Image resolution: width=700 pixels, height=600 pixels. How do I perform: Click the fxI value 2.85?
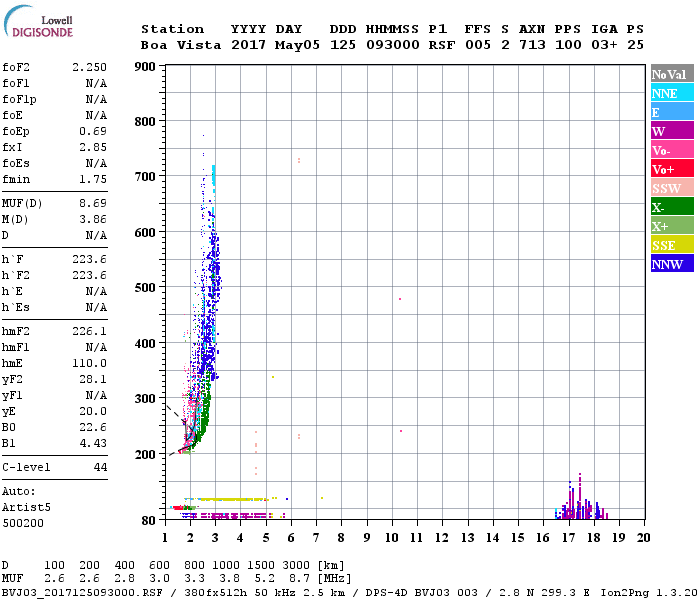point(93,147)
